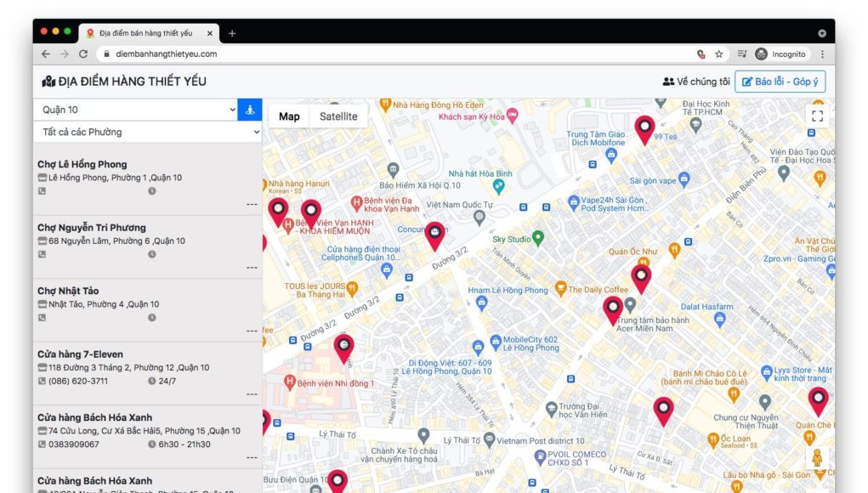This screenshot has width=868, height=493.
Task: Select the Chợ Nguyễn Tri Phương list entry
Action: tap(147, 246)
